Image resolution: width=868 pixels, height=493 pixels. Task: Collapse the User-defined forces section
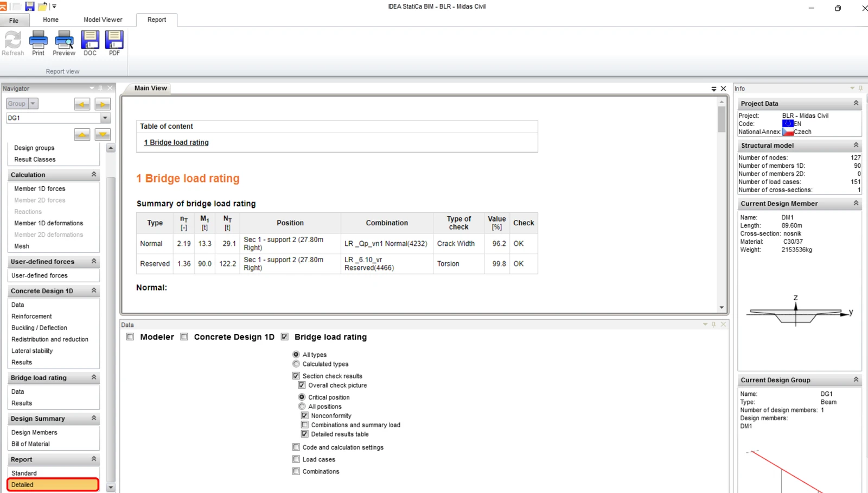[x=94, y=261]
